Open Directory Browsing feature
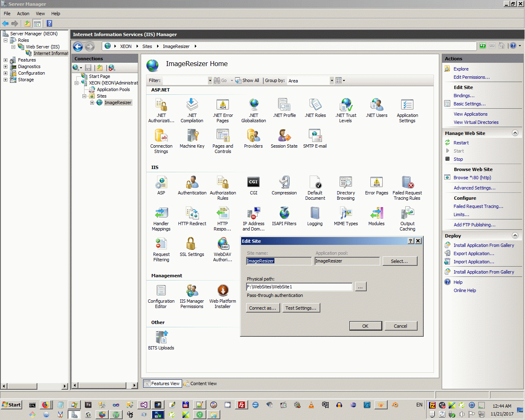This screenshot has width=525, height=420. (346, 188)
